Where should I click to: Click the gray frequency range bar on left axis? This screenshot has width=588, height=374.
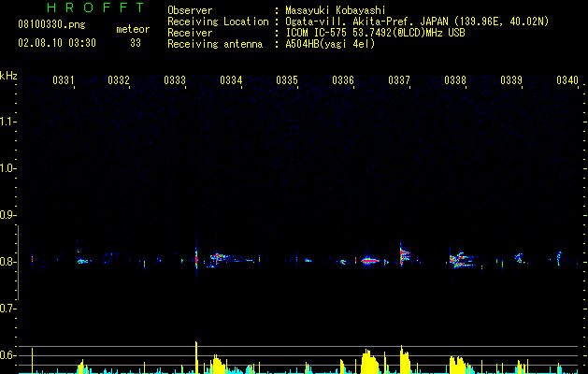[x=18, y=262]
